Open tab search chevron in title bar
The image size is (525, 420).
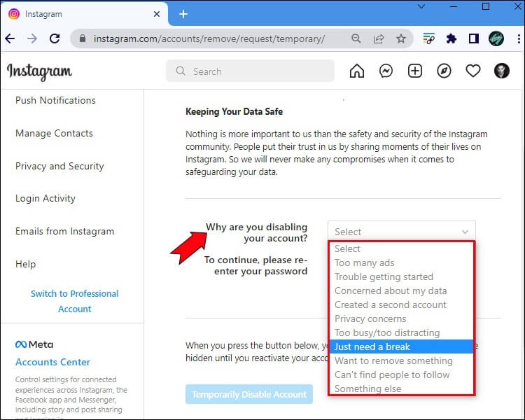click(421, 6)
